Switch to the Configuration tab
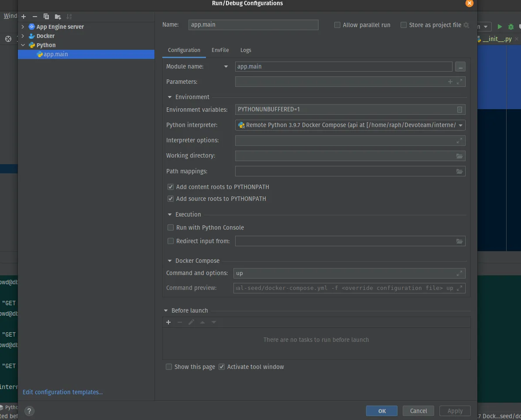The image size is (521, 420). [x=184, y=50]
